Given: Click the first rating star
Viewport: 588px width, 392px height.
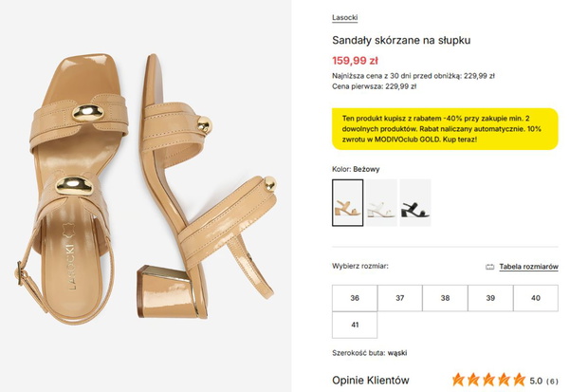Looking at the screenshot, I should [x=458, y=380].
